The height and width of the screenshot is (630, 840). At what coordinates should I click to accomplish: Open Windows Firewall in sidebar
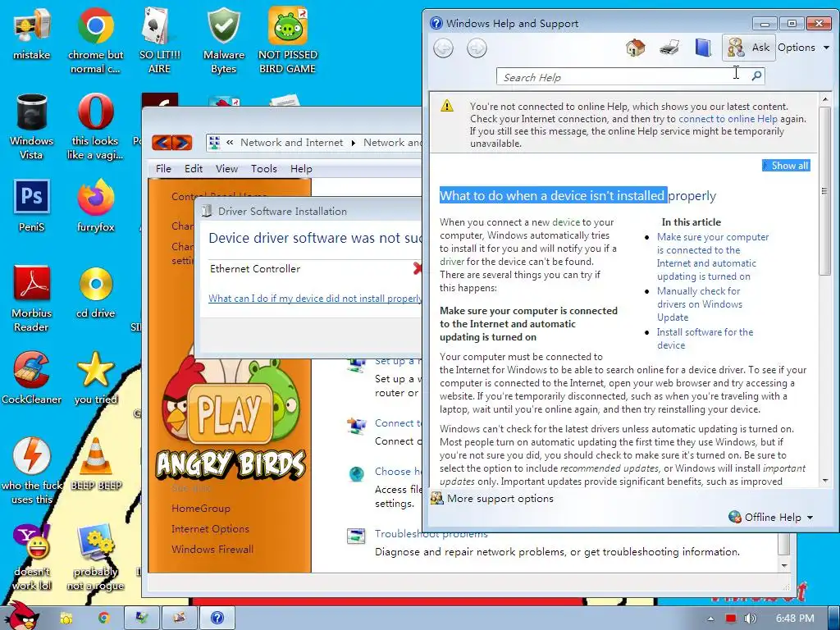click(x=212, y=549)
